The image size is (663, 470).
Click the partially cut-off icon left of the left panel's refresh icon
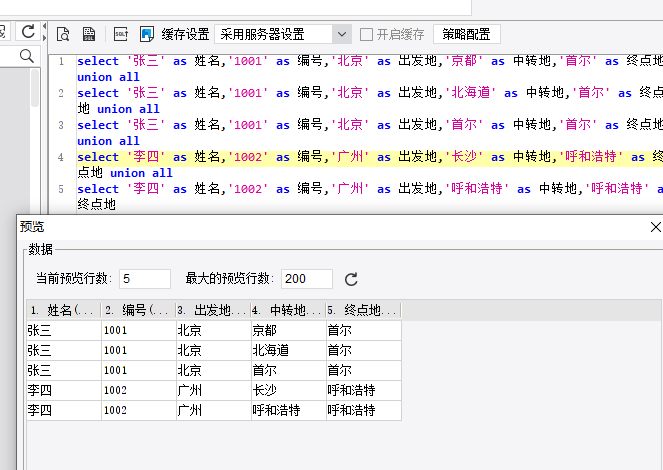3,31
